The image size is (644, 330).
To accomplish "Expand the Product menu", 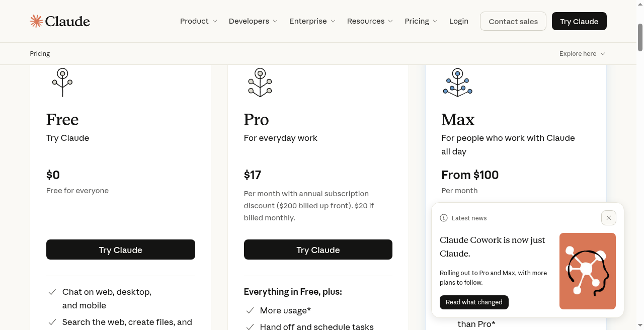I will click(199, 21).
